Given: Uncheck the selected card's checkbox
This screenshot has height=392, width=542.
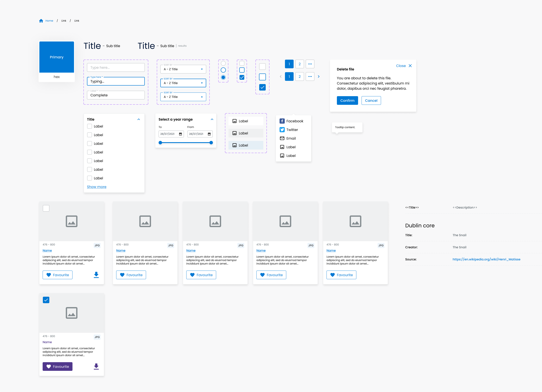Looking at the screenshot, I should pyautogui.click(x=46, y=300).
